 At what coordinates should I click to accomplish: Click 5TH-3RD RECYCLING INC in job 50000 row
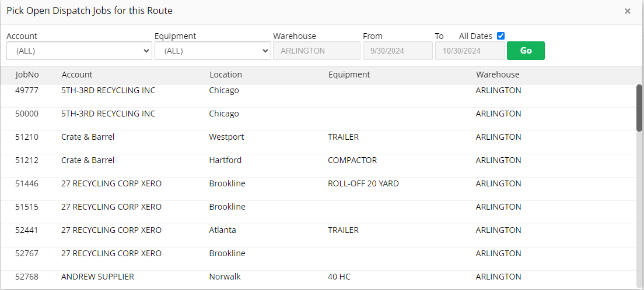coord(108,114)
